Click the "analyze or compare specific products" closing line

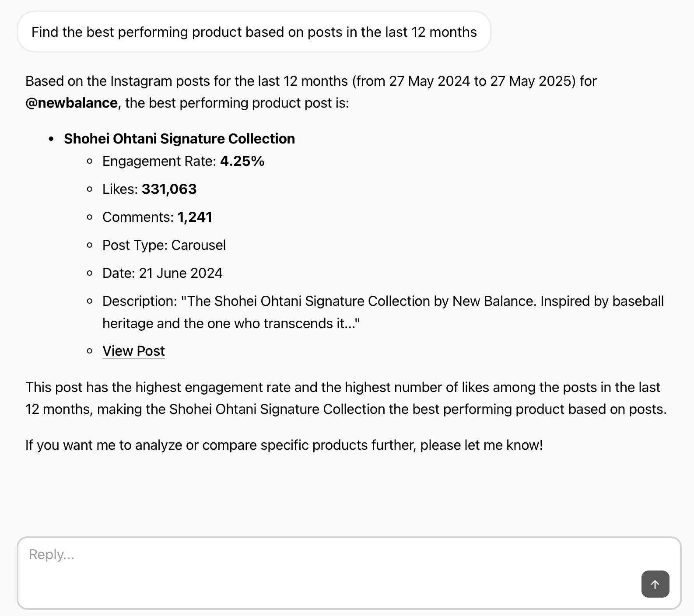tap(284, 445)
